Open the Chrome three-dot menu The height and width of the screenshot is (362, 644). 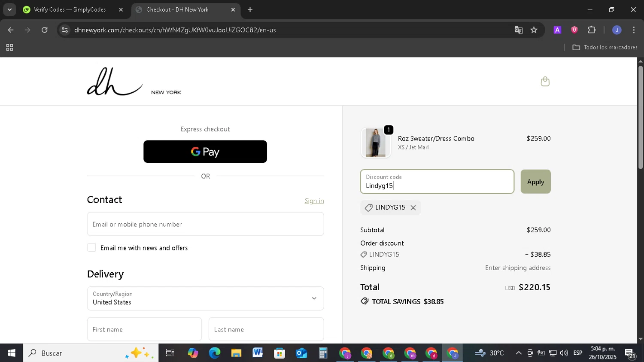(x=634, y=30)
